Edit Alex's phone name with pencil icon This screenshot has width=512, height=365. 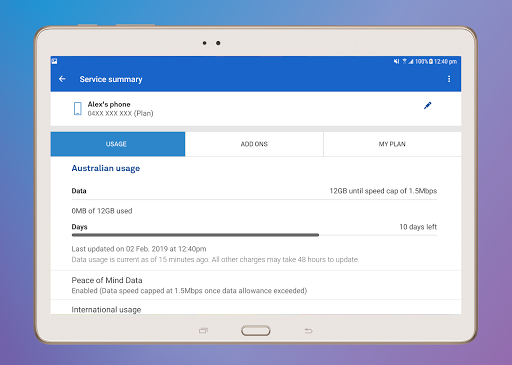click(427, 106)
